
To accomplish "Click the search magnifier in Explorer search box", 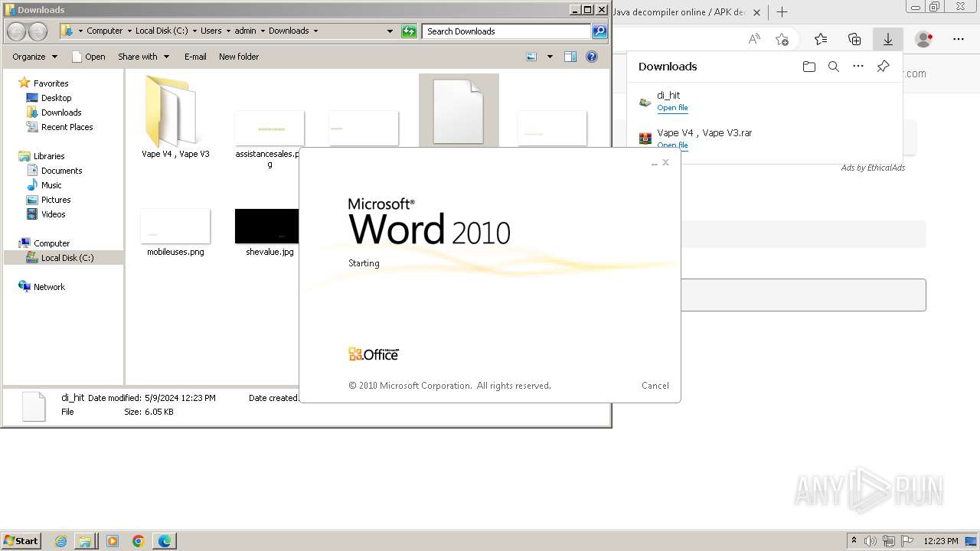I will tap(600, 31).
